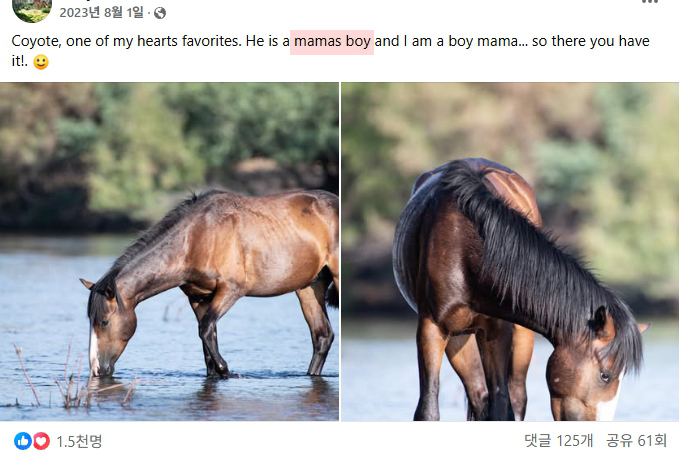Open the 댓글 125개 comments list
This screenshot has height=456, width=679.
pyautogui.click(x=558, y=440)
